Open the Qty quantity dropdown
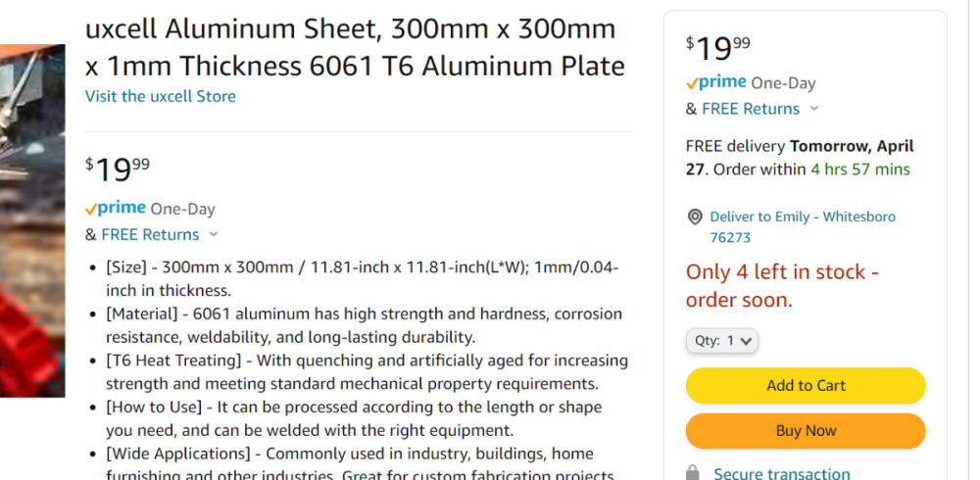Screen dimensions: 980x480 coord(722,341)
